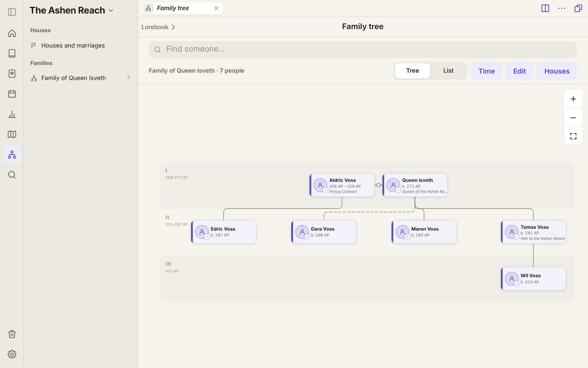Expand The Ashen Reach workspace dropdown
Screen dimensions: 588x368
click(x=111, y=10)
